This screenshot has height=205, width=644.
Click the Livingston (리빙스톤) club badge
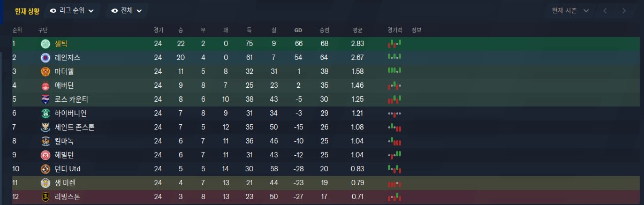click(x=45, y=197)
